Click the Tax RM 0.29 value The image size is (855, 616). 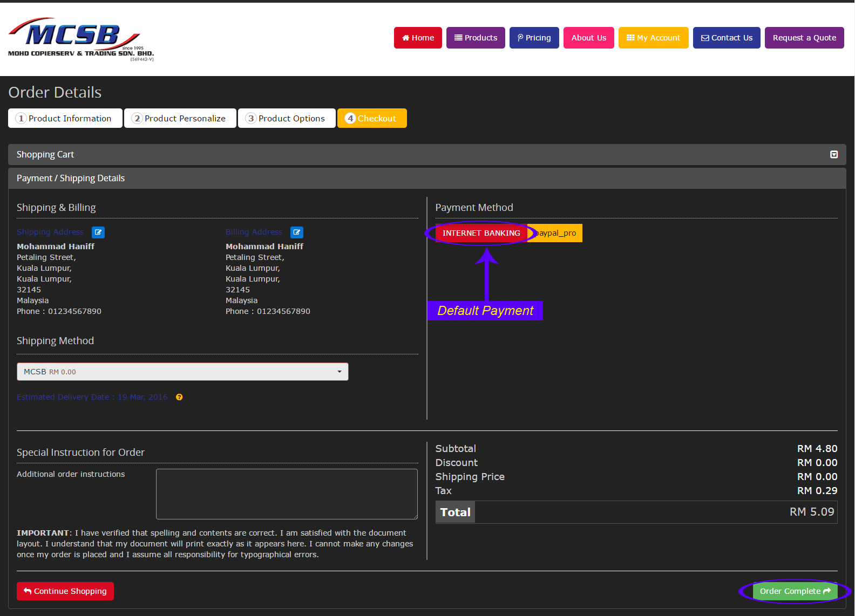817,491
